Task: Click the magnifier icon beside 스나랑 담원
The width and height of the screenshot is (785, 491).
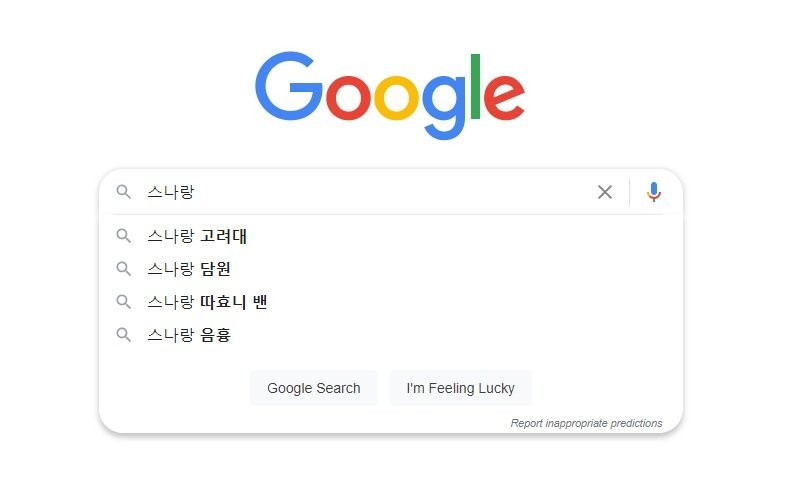Action: pyautogui.click(x=124, y=269)
